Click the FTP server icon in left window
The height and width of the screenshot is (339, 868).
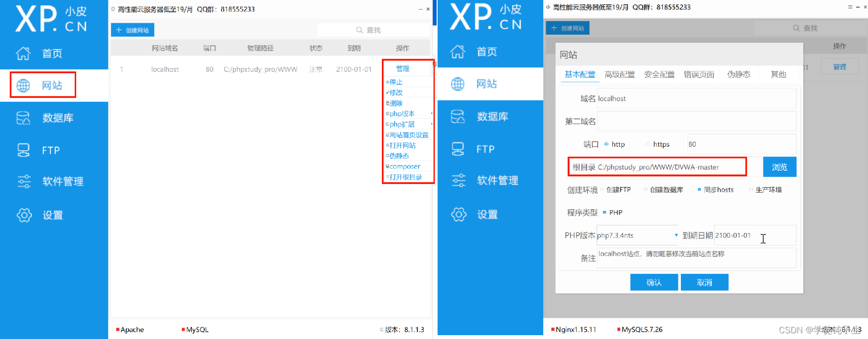(23, 150)
